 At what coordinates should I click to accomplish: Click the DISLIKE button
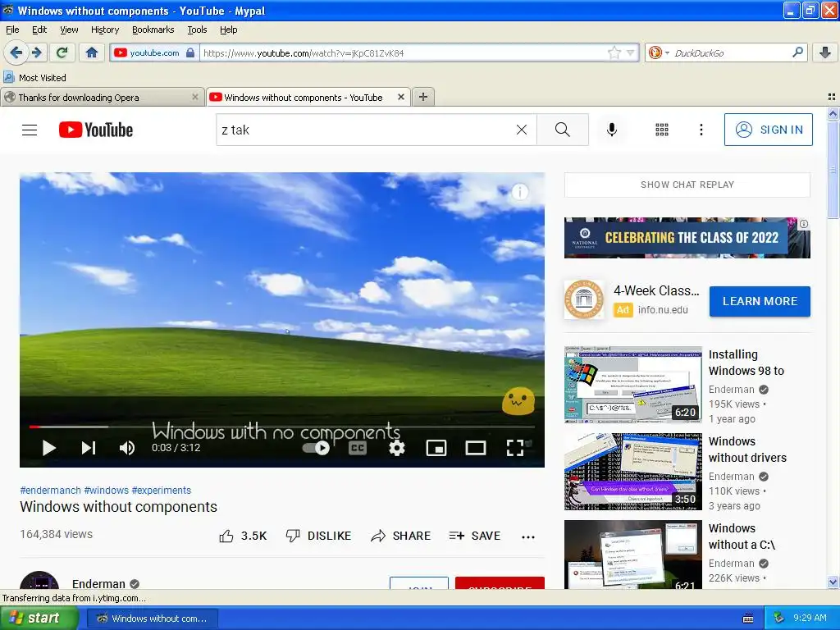[318, 536]
